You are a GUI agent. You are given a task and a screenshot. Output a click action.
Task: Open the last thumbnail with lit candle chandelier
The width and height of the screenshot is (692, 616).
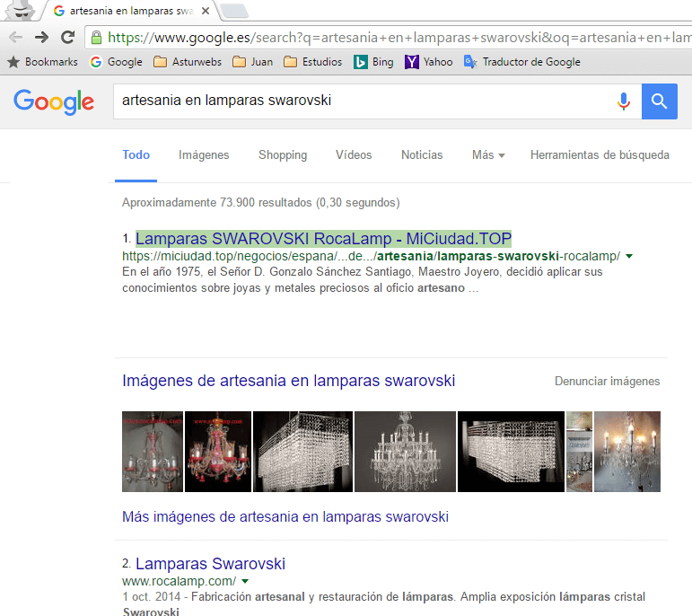coord(627,452)
